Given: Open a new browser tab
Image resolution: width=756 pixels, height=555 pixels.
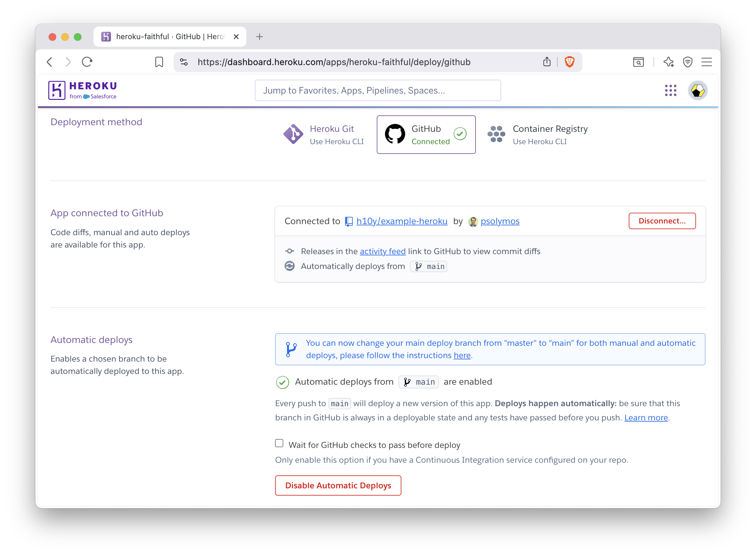Looking at the screenshot, I should click(259, 37).
